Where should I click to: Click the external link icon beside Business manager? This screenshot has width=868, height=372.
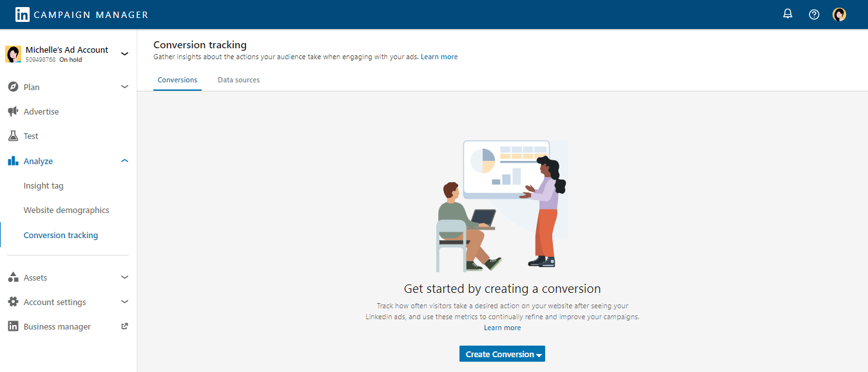coord(124,326)
